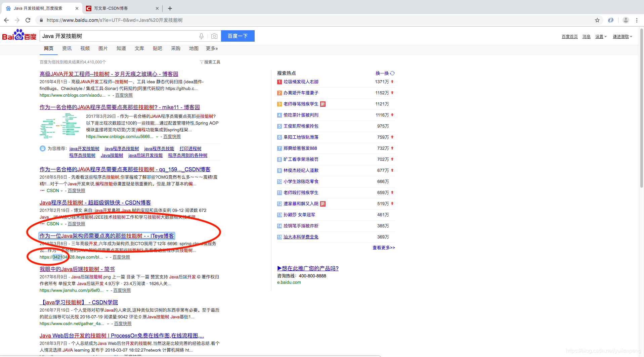Image resolution: width=644 pixels, height=357 pixels.
Task: Click 想在此推广您的产品吗? link
Action: tap(308, 268)
